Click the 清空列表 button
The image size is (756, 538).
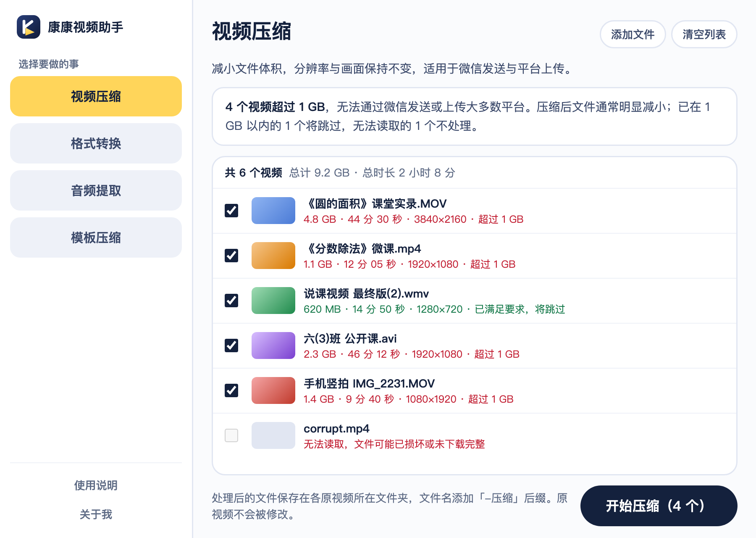pos(704,34)
